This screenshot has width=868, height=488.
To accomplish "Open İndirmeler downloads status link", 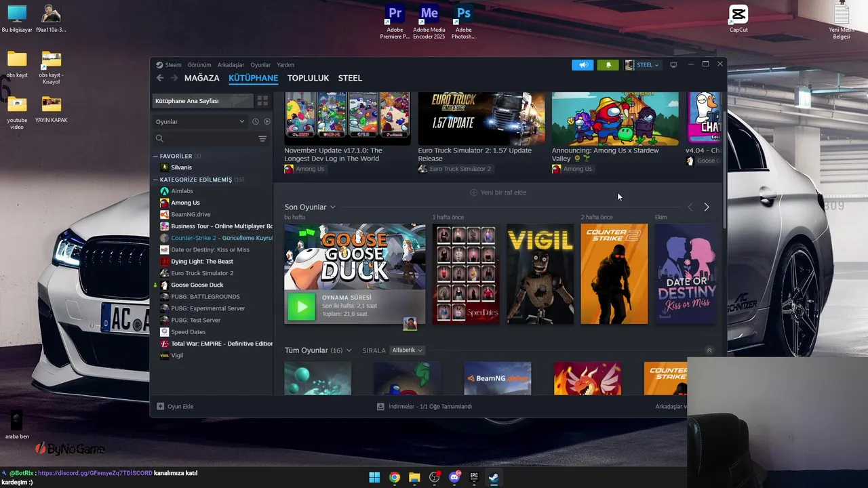I will pos(425,407).
